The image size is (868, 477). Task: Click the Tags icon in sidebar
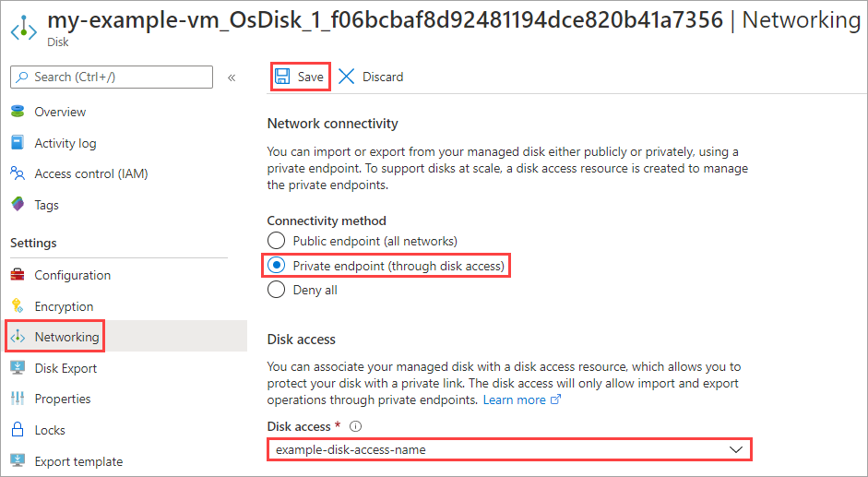17,205
